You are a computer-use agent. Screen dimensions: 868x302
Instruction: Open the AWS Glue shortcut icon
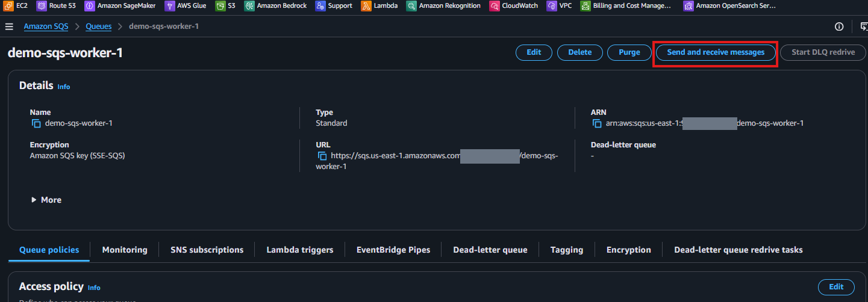pos(169,6)
